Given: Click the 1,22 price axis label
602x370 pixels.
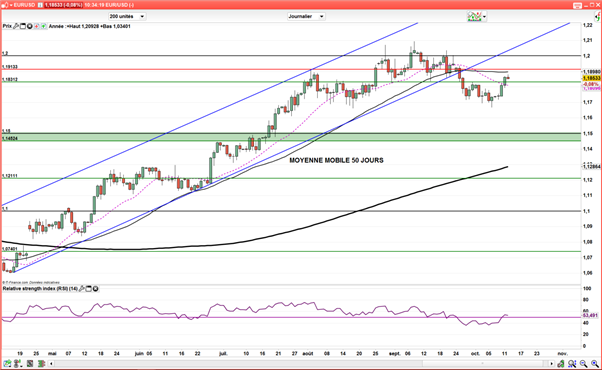Looking at the screenshot, I should pyautogui.click(x=587, y=25).
